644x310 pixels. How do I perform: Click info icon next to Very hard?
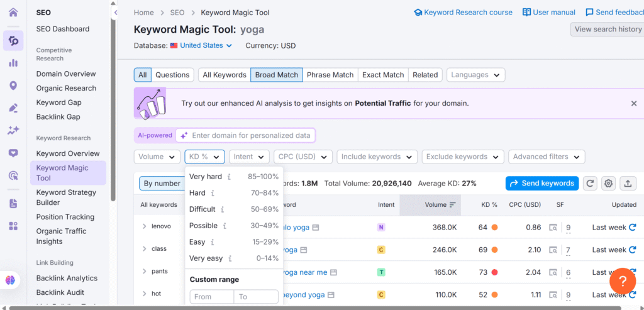229,177
